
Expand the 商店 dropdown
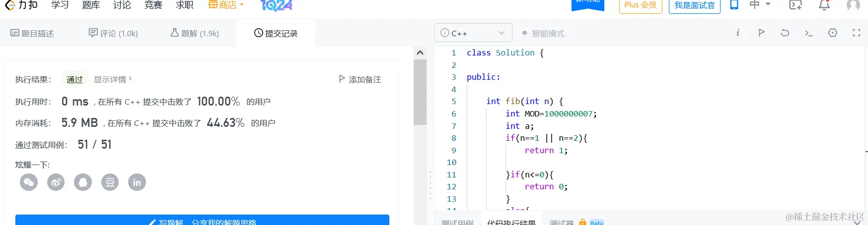[226, 5]
